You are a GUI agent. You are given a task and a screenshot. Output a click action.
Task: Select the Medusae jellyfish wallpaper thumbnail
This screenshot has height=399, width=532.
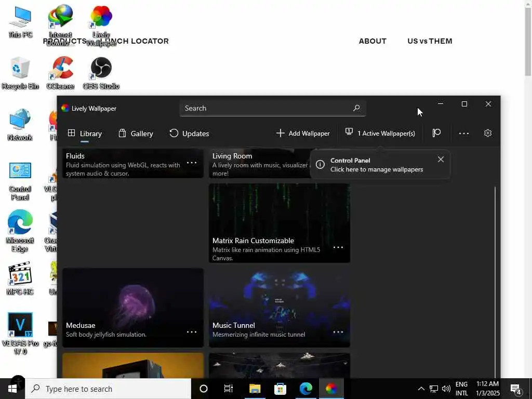(x=133, y=308)
